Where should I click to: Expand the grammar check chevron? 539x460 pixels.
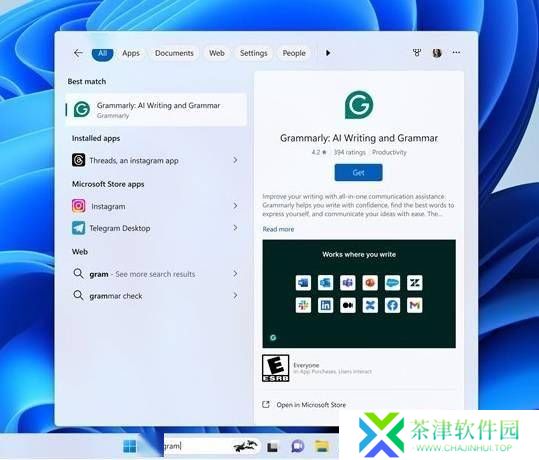235,295
